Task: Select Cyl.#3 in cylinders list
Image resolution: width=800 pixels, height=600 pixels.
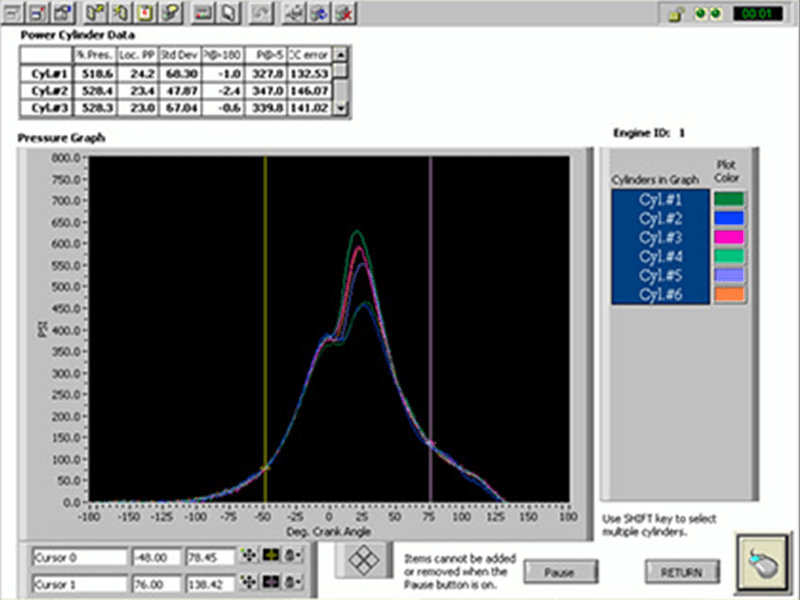Action: point(660,237)
